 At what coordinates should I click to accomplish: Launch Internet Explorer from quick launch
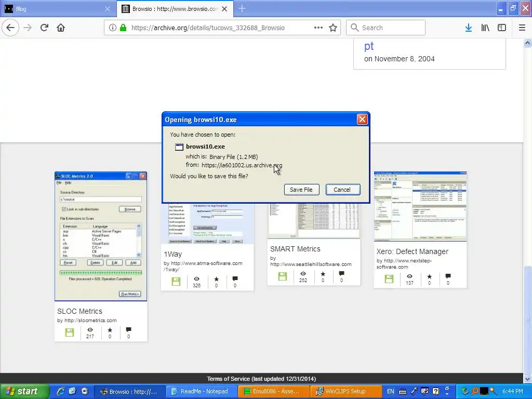click(61, 391)
